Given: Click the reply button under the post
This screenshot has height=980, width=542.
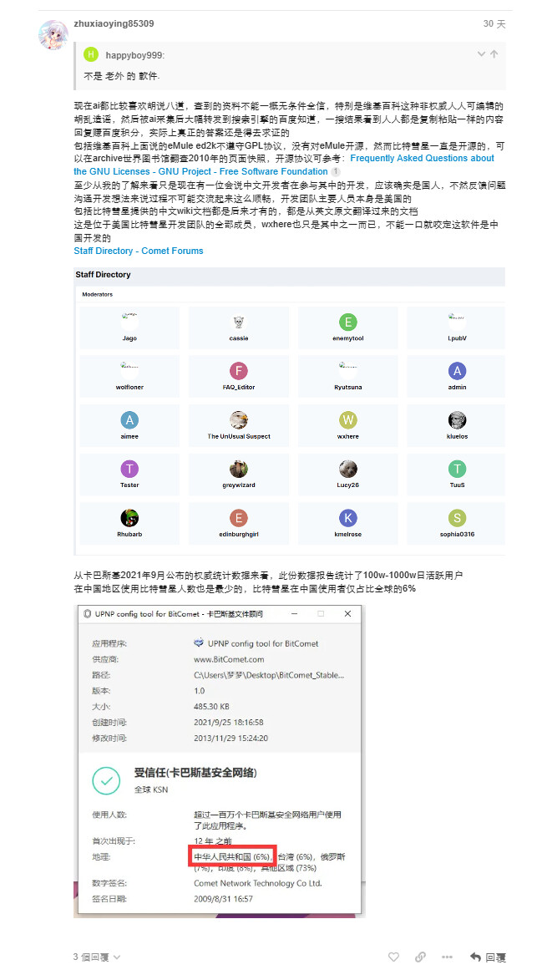Looking at the screenshot, I should point(487,957).
